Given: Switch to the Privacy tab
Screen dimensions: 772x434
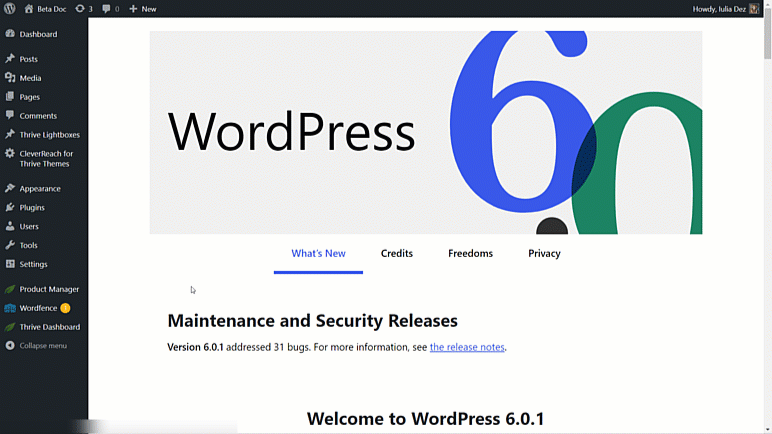Looking at the screenshot, I should click(544, 253).
